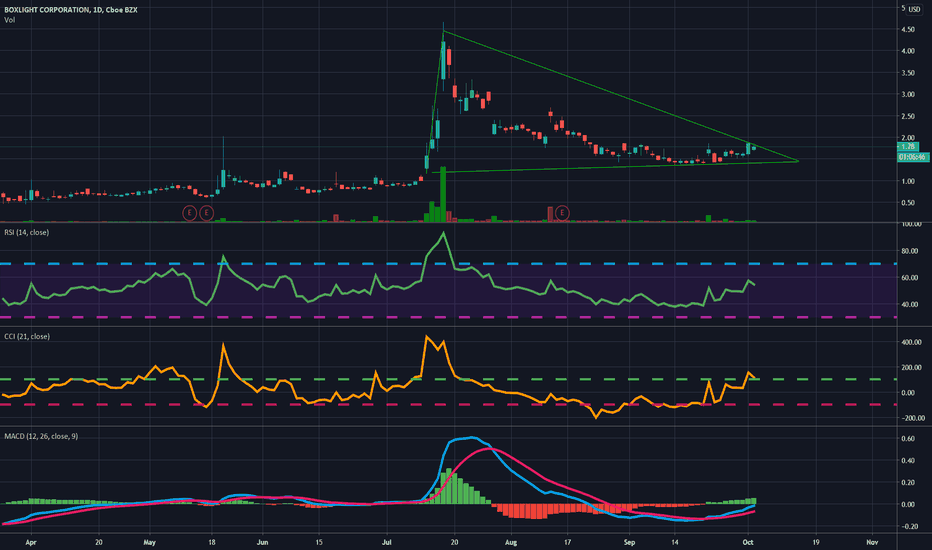Click the August earnings 'E' marker
Viewport: 932px width, 550px height.
coord(562,212)
